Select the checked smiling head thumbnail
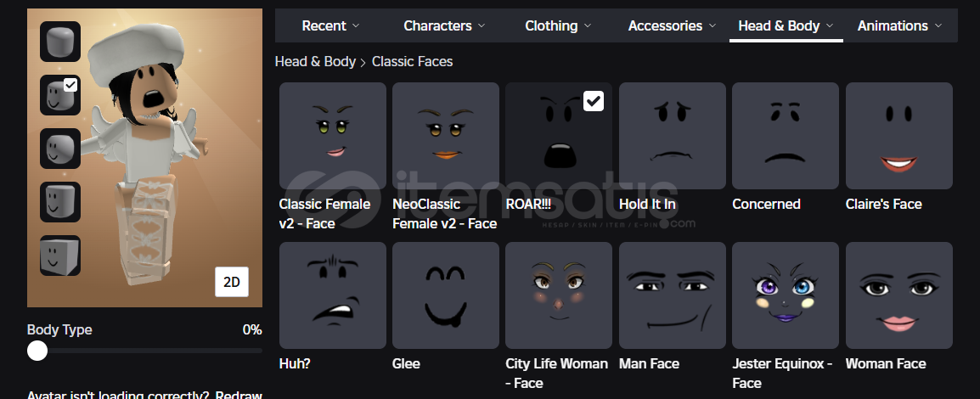980x399 pixels. point(60,96)
